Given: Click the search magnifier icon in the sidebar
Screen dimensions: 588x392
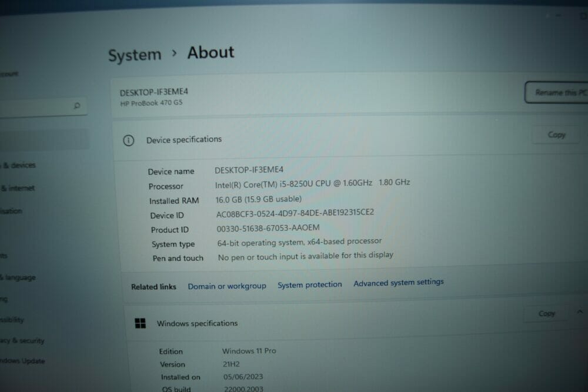Looking at the screenshot, I should (77, 106).
